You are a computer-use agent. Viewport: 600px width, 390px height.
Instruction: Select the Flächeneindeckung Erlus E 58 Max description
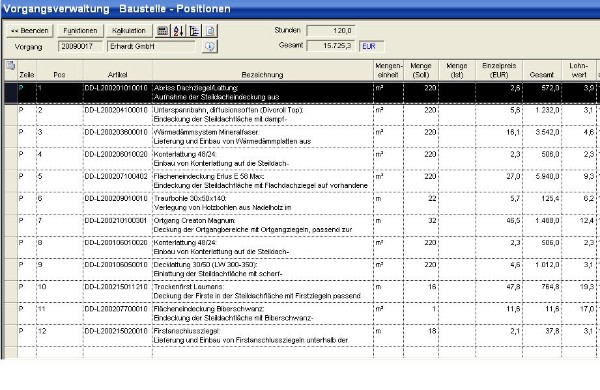[x=209, y=176]
